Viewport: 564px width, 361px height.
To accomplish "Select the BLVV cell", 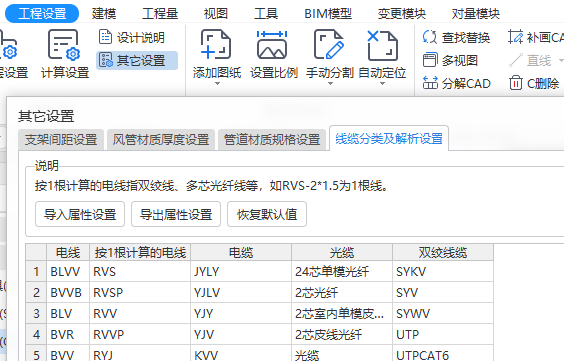I will (68, 271).
